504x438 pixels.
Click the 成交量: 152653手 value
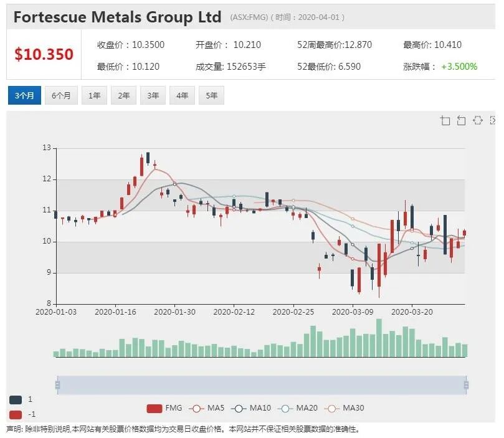pos(231,67)
